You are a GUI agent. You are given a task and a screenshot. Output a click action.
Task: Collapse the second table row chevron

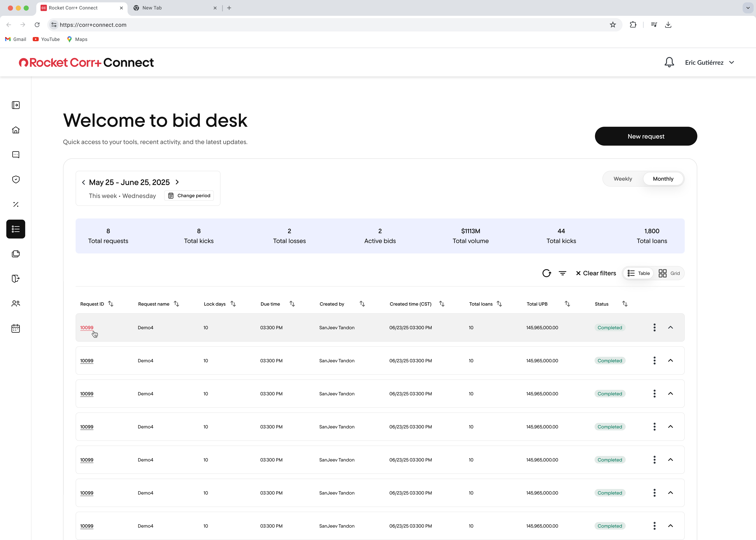pyautogui.click(x=671, y=360)
